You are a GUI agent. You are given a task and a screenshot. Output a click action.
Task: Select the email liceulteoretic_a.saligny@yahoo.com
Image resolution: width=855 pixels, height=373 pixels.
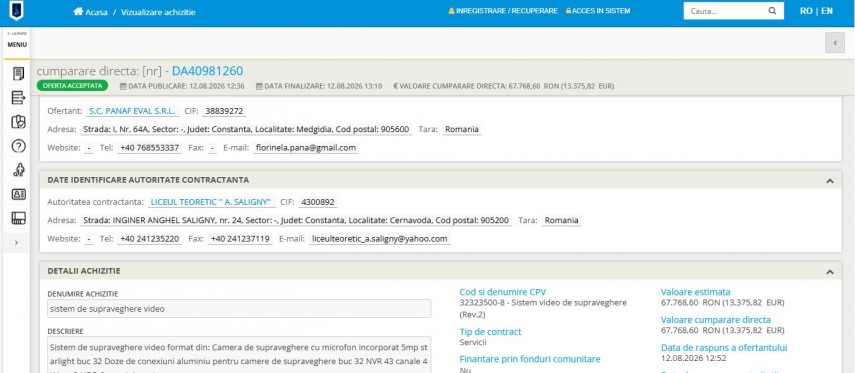(x=380, y=239)
